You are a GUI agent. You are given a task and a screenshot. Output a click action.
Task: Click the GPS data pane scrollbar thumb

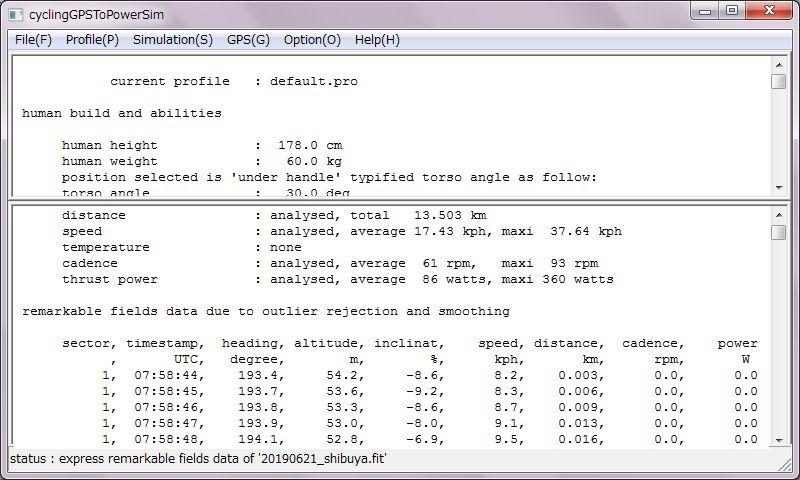point(779,232)
